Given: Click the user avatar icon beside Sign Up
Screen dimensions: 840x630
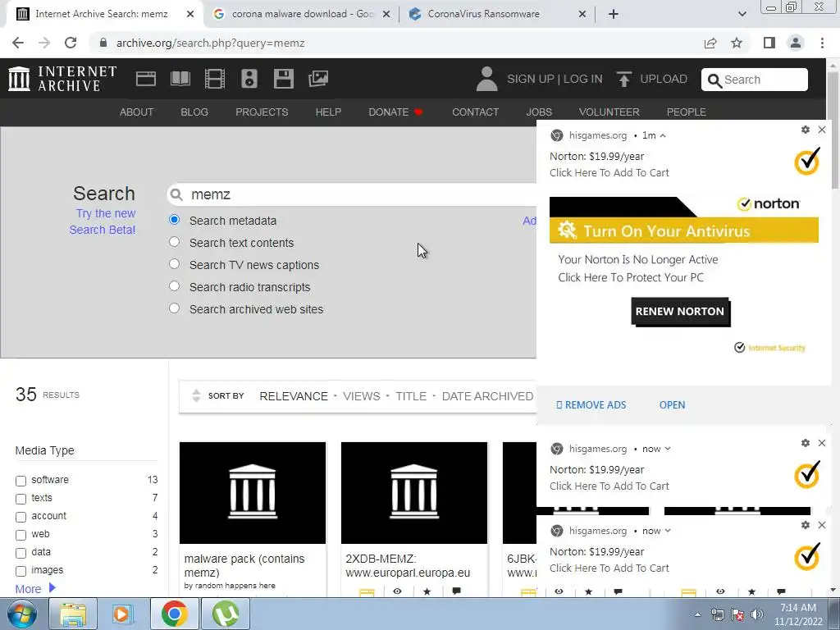Looking at the screenshot, I should [486, 79].
